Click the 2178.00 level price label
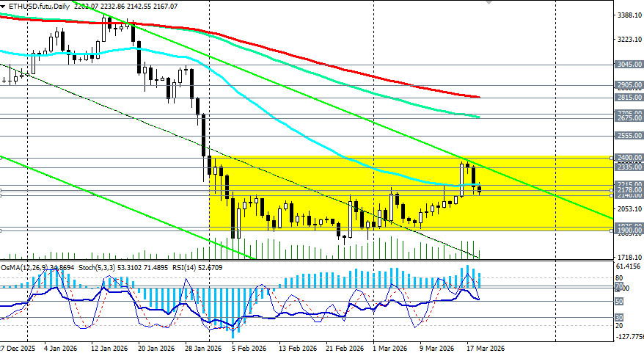644x356 pixels. (x=629, y=190)
